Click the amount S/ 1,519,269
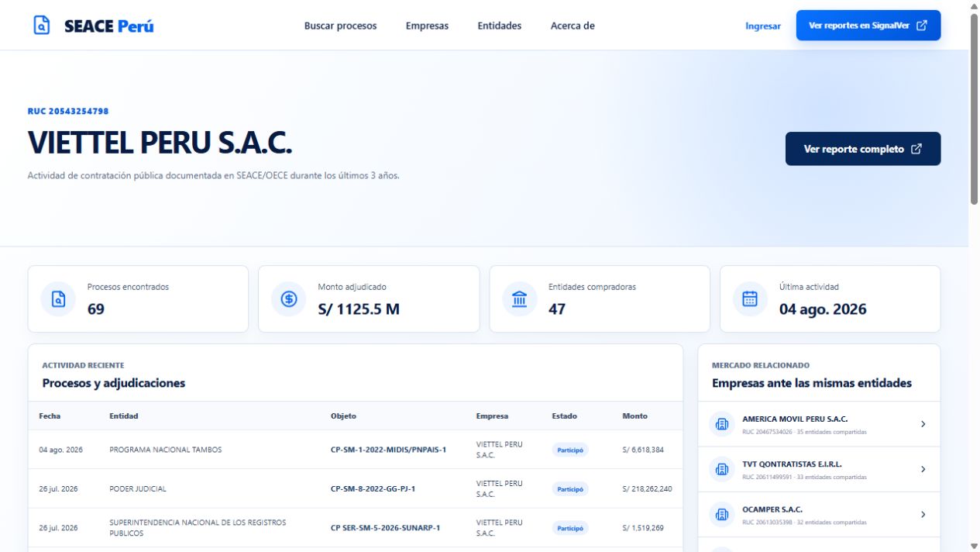 (643, 528)
